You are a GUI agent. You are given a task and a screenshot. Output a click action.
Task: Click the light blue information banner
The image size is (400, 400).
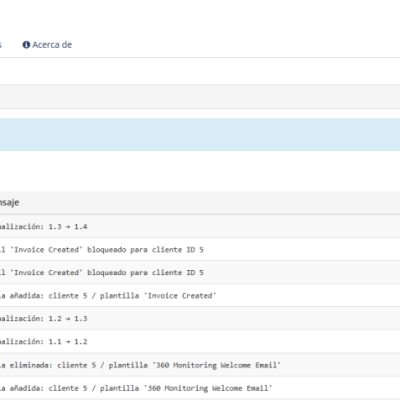point(200,135)
